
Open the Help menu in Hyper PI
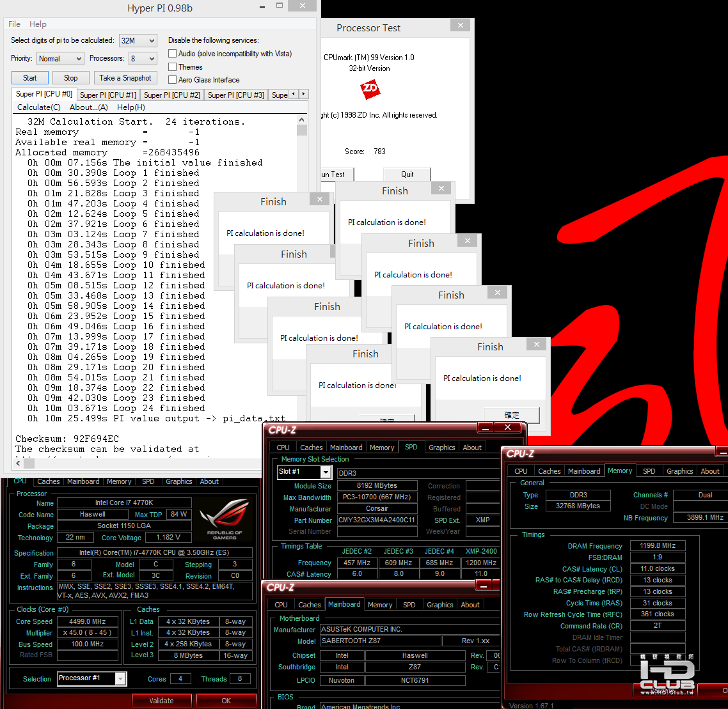click(38, 24)
